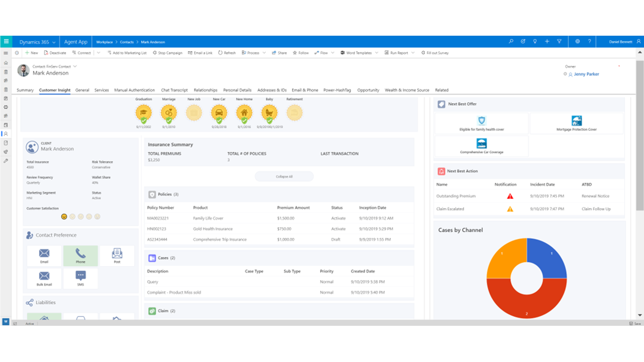Click the search magnifier in top bar
Screen dimensions: 644x362
[511, 42]
